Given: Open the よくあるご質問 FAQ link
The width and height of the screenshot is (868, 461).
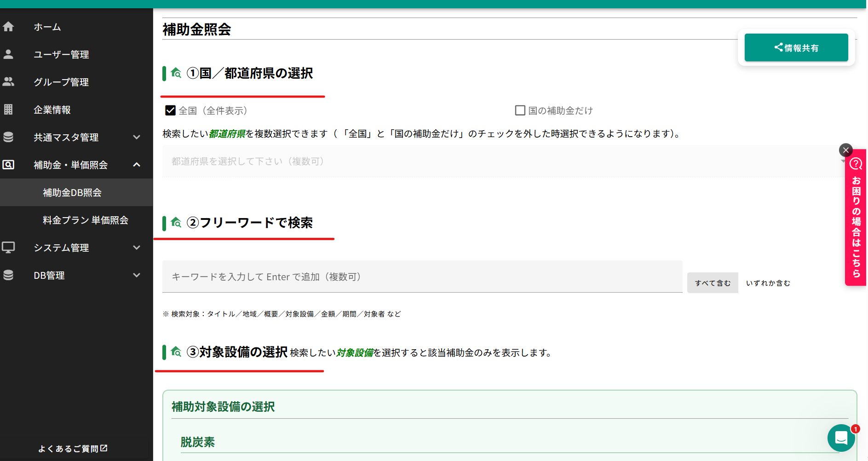Looking at the screenshot, I should [73, 449].
